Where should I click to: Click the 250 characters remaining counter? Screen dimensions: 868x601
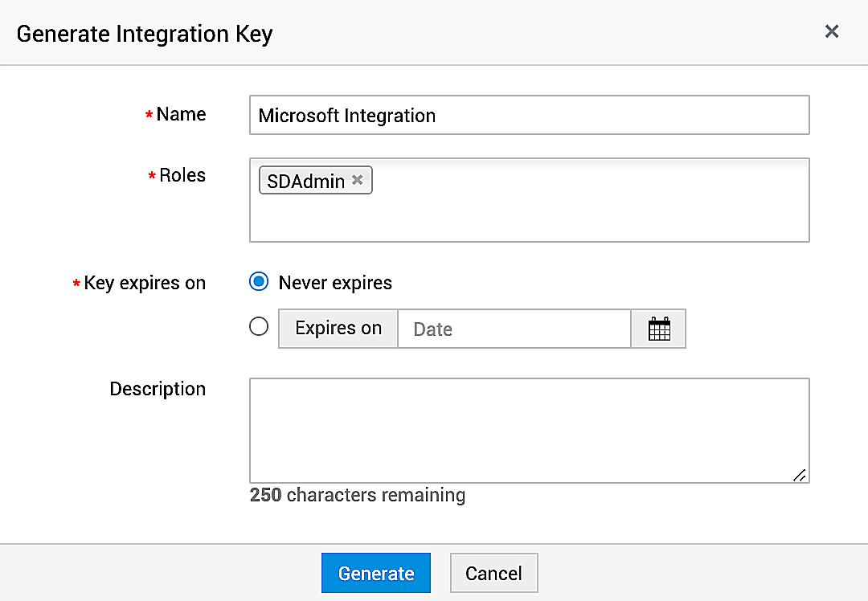click(358, 495)
